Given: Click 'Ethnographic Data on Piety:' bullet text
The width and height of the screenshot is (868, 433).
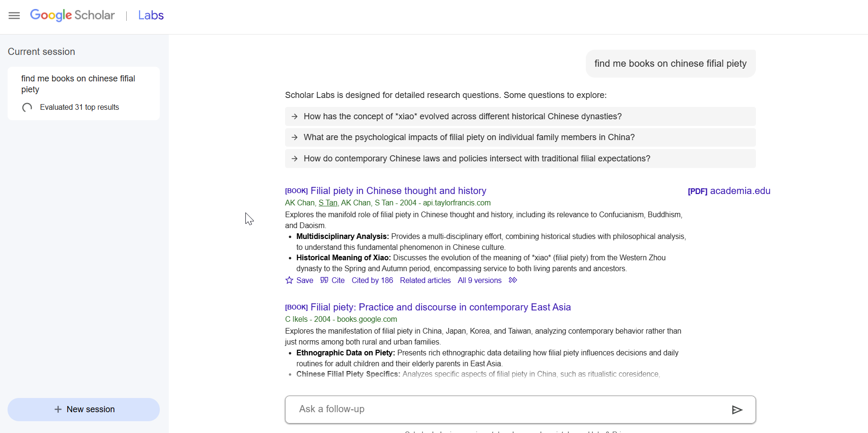Looking at the screenshot, I should tap(346, 353).
